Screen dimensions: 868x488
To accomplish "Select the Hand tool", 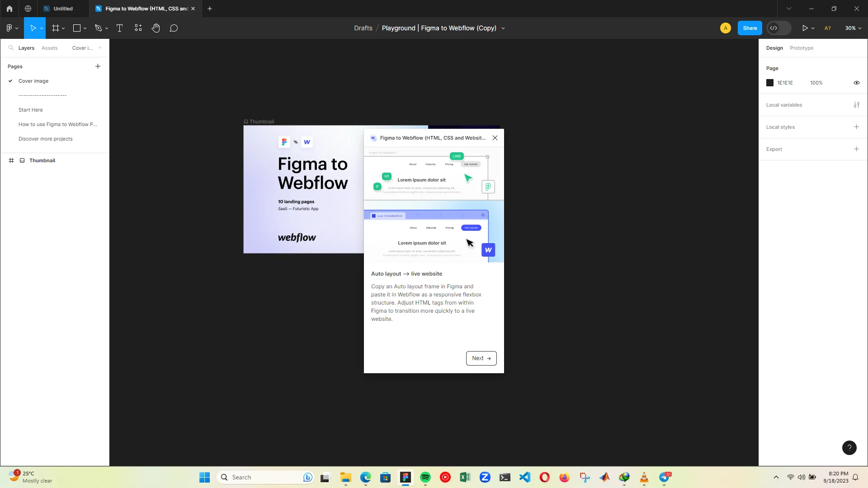I will (x=156, y=28).
